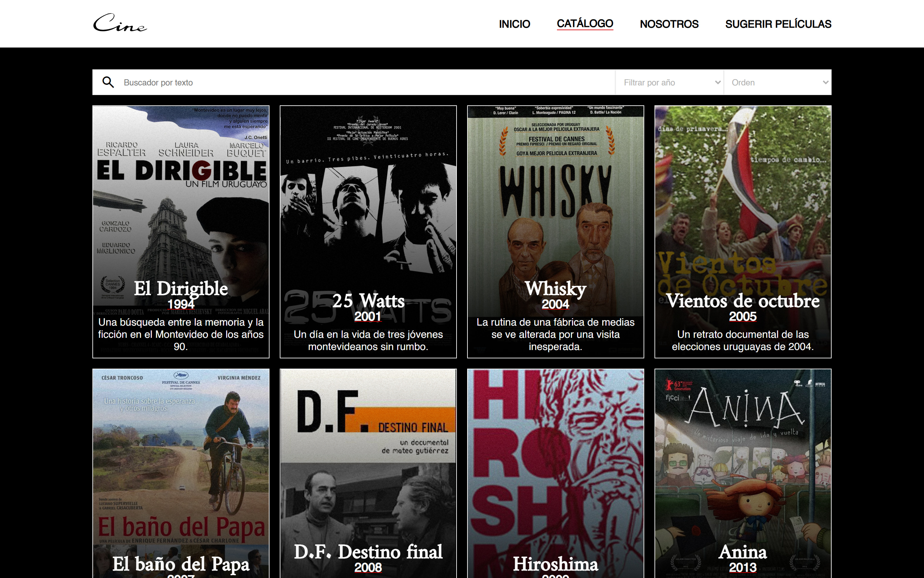Open the INICIO menu item
The width and height of the screenshot is (924, 578).
click(x=514, y=24)
